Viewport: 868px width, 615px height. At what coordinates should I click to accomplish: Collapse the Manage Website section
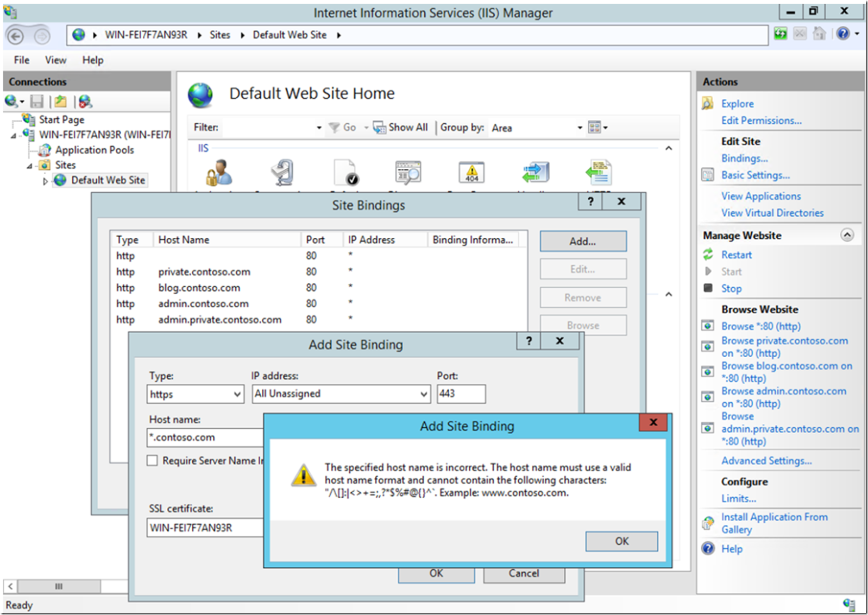pyautogui.click(x=847, y=235)
